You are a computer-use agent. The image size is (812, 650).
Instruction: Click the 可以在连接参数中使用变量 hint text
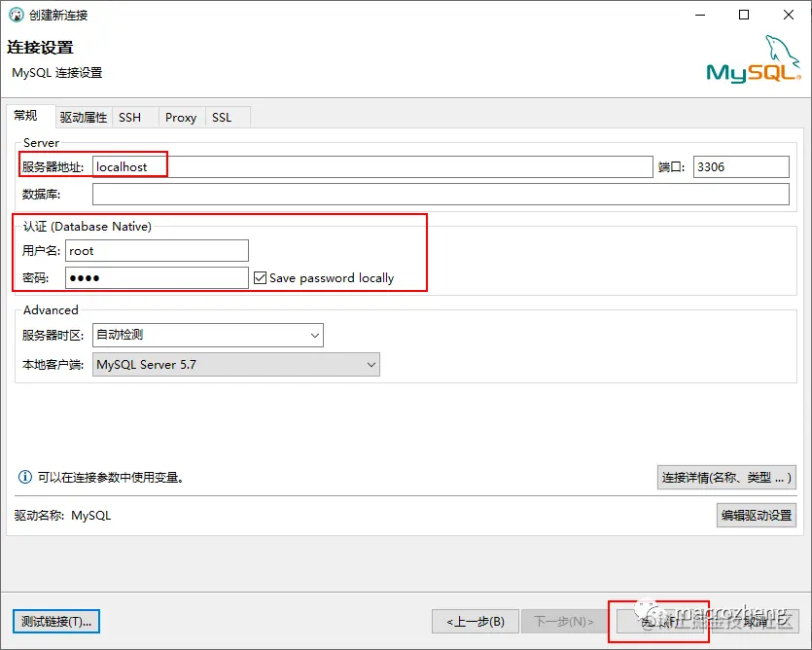[x=111, y=477]
